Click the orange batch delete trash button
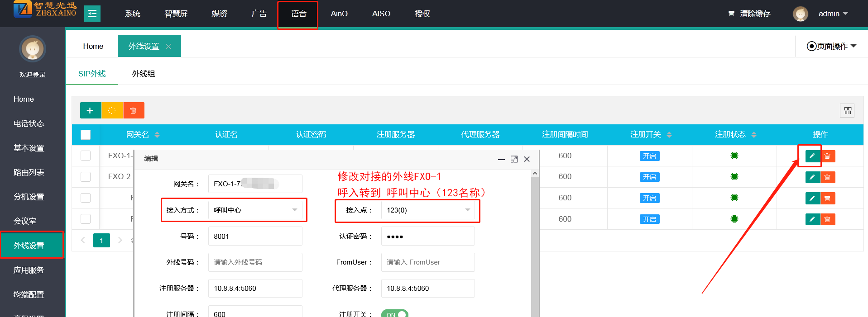This screenshot has height=317, width=868. point(134,110)
